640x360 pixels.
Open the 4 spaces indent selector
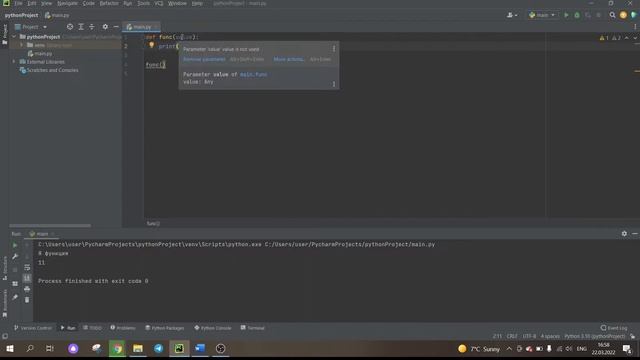click(x=550, y=336)
